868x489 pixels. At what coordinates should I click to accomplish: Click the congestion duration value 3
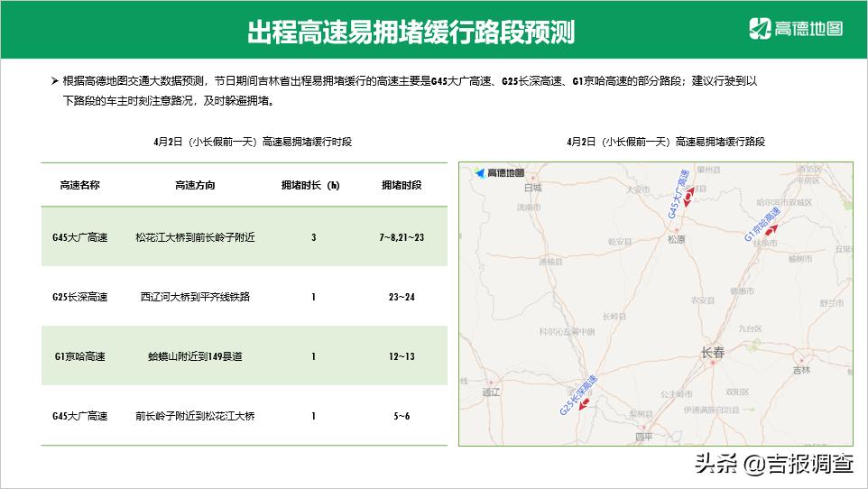(x=313, y=237)
